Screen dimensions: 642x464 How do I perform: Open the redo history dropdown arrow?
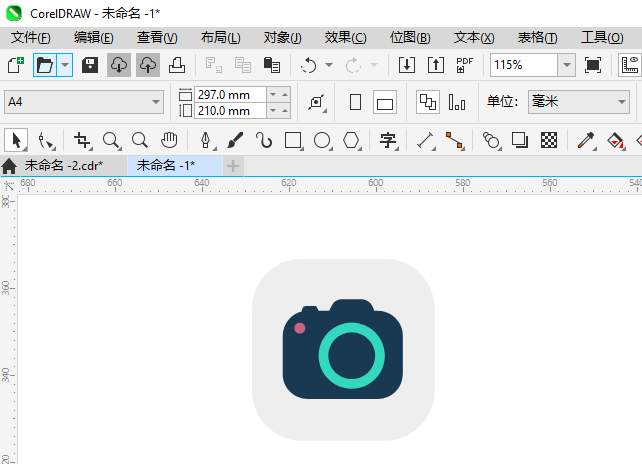[x=373, y=65]
